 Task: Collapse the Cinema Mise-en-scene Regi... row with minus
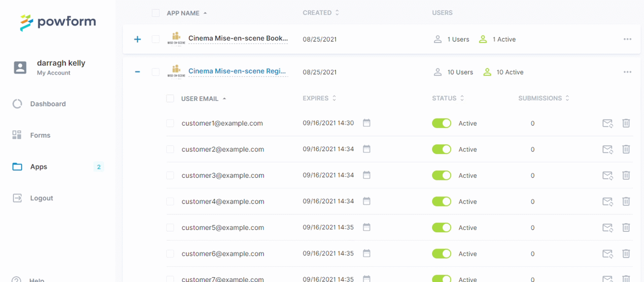(137, 72)
